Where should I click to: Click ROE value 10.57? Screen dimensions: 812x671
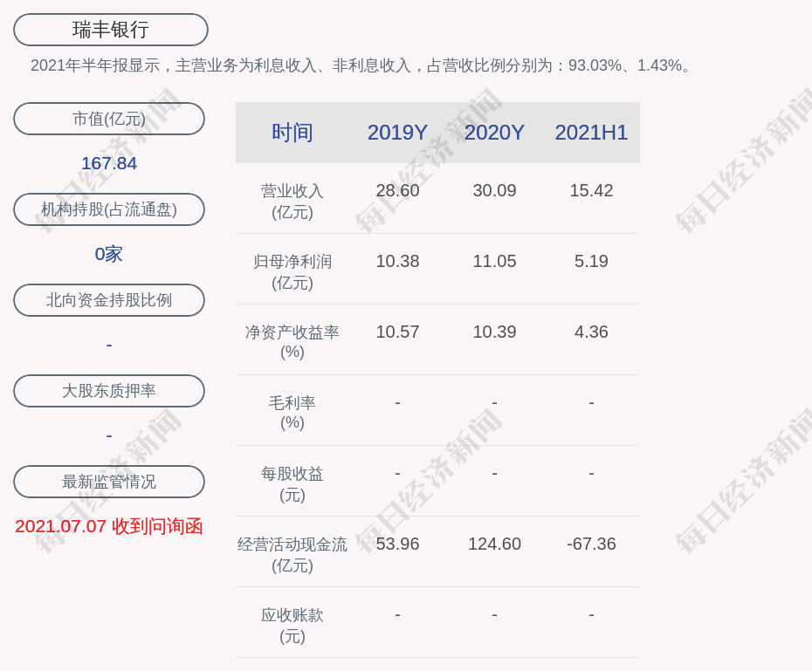397,332
